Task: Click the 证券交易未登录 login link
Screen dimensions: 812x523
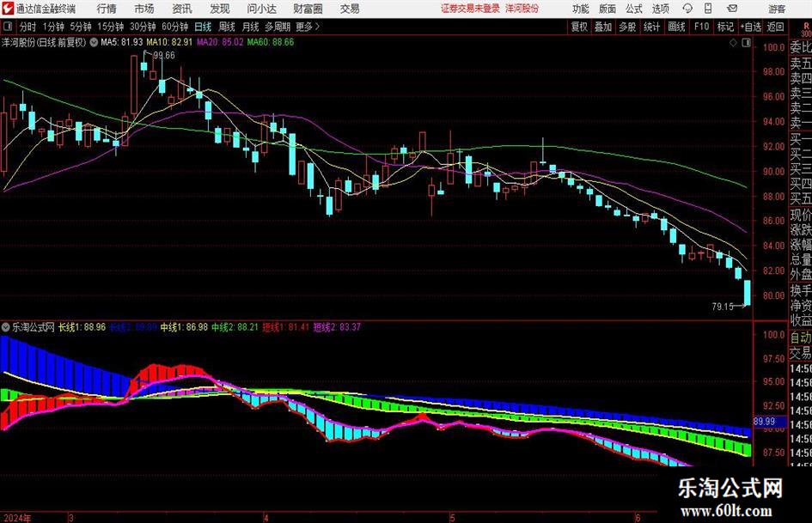Action: (x=470, y=9)
